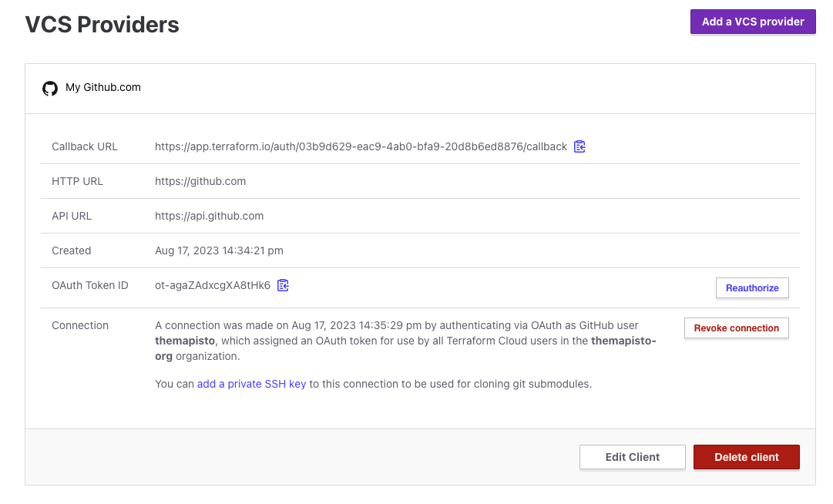The width and height of the screenshot is (833, 504).
Task: Copy the Callback URL to clipboard
Action: 579,146
